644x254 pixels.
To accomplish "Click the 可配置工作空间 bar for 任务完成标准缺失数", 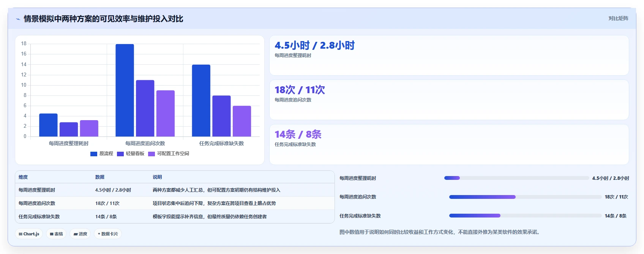I will (x=242, y=121).
